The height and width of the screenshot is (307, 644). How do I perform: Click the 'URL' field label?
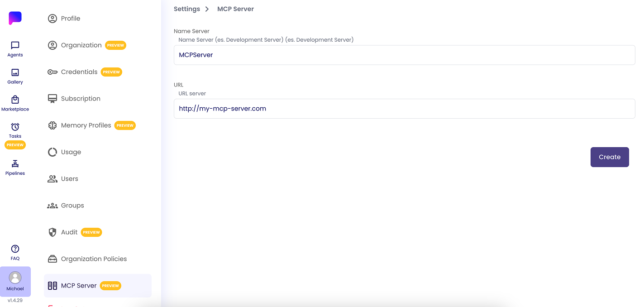pos(178,85)
